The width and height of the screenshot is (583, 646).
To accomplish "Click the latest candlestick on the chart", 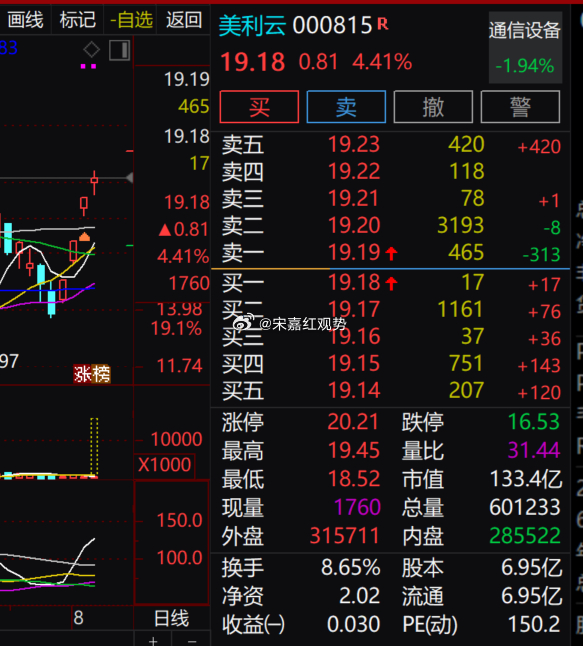I will pyautogui.click(x=94, y=181).
